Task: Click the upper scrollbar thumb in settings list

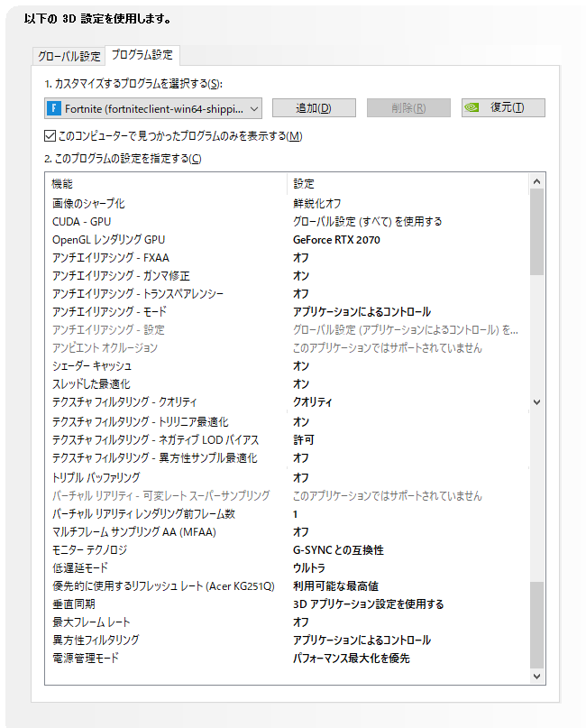Action: point(536,232)
